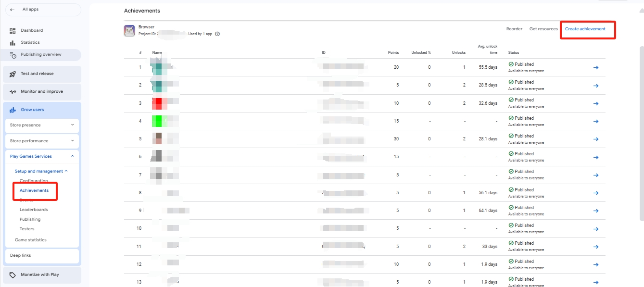Click Reorder link
This screenshot has height=287, width=644.
514,29
